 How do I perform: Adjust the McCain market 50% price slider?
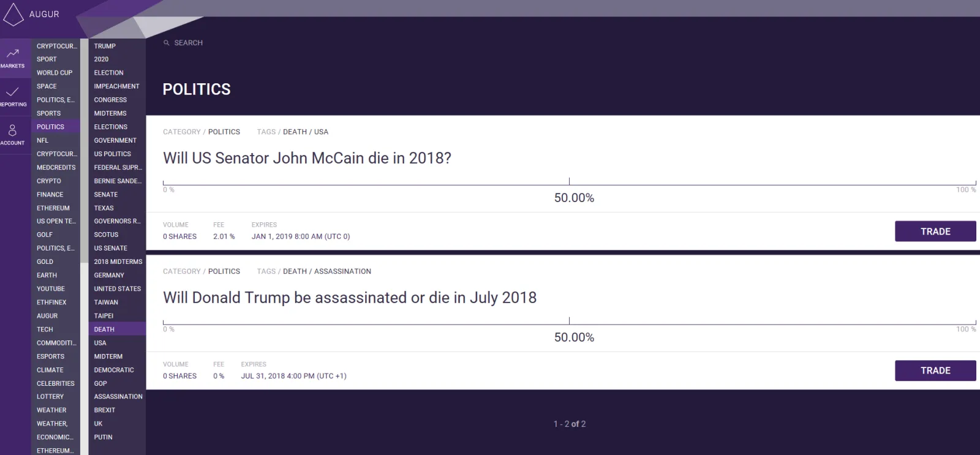pos(568,180)
